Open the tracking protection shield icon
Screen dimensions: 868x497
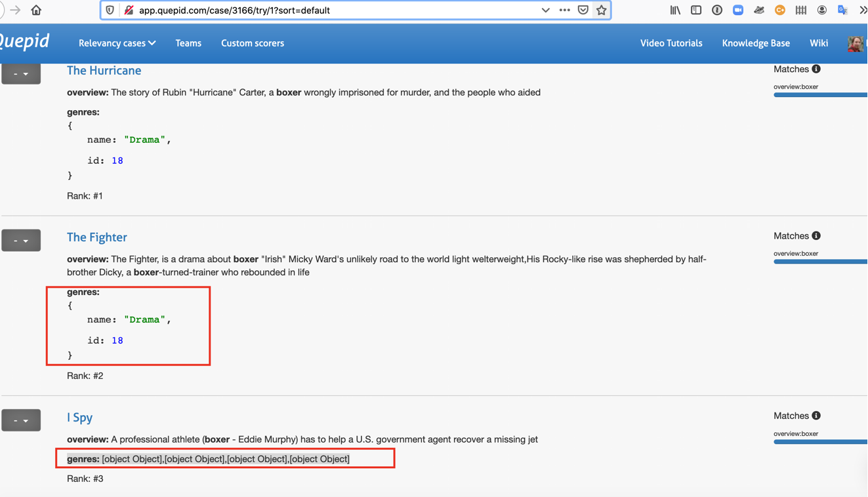tap(110, 10)
